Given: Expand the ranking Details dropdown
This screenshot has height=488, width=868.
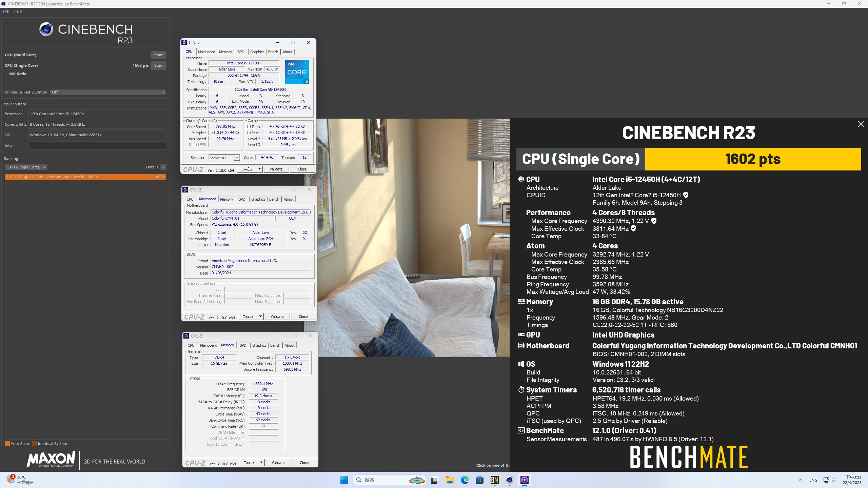Looking at the screenshot, I should pyautogui.click(x=163, y=167).
